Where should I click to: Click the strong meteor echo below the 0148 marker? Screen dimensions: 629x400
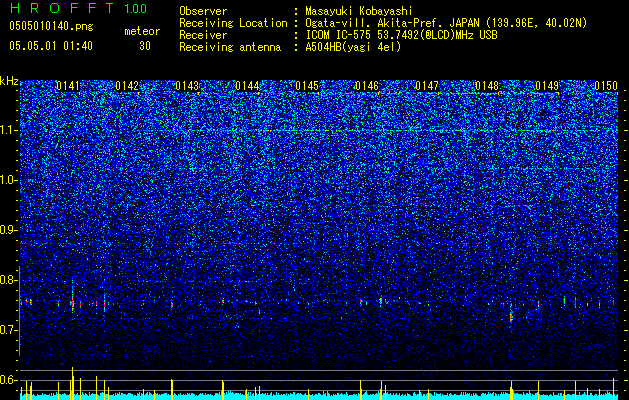pos(511,315)
